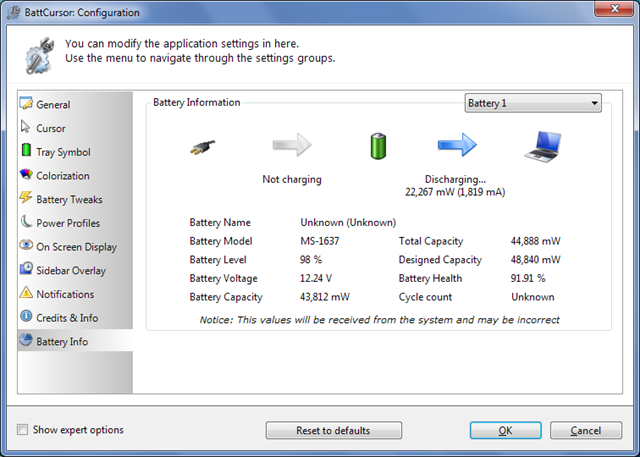Image resolution: width=640 pixels, height=457 pixels.
Task: Click the 'Not charging' status text
Action: coord(292,179)
